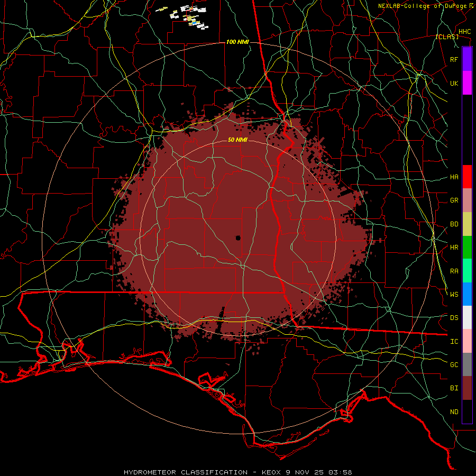The width and height of the screenshot is (476, 476).
Task: Click the RA light green legend swatch
Action: point(467,271)
